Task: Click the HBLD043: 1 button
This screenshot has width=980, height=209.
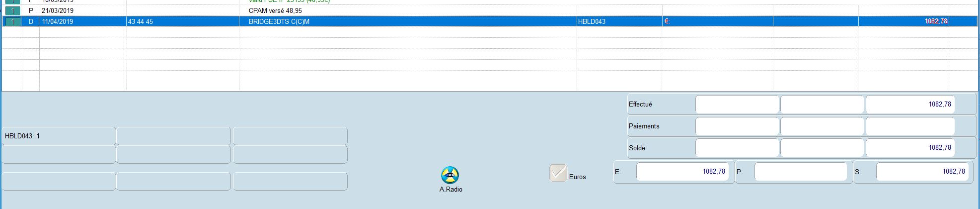Action: pos(59,136)
